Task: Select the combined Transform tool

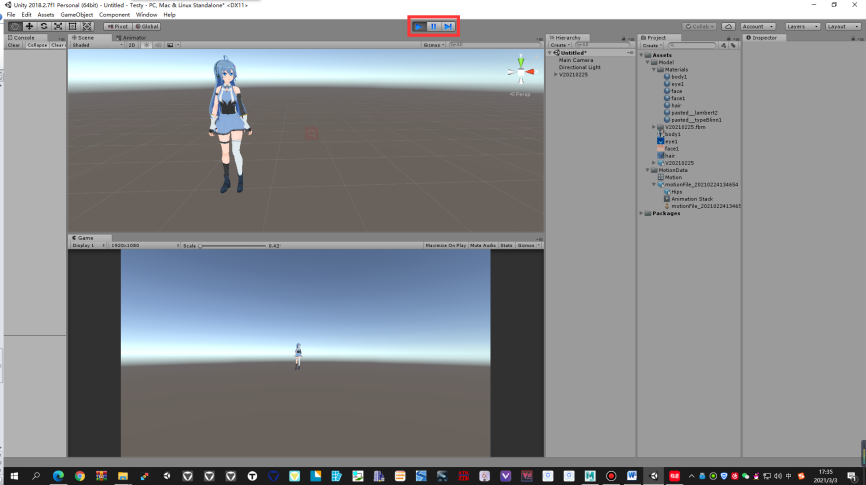Action: click(x=87, y=27)
